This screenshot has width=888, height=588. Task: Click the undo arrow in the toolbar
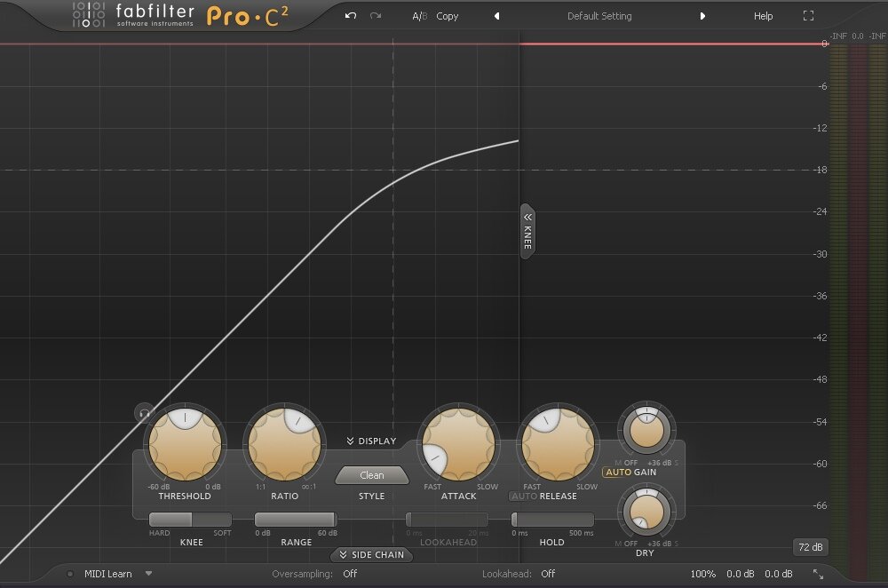(x=351, y=15)
